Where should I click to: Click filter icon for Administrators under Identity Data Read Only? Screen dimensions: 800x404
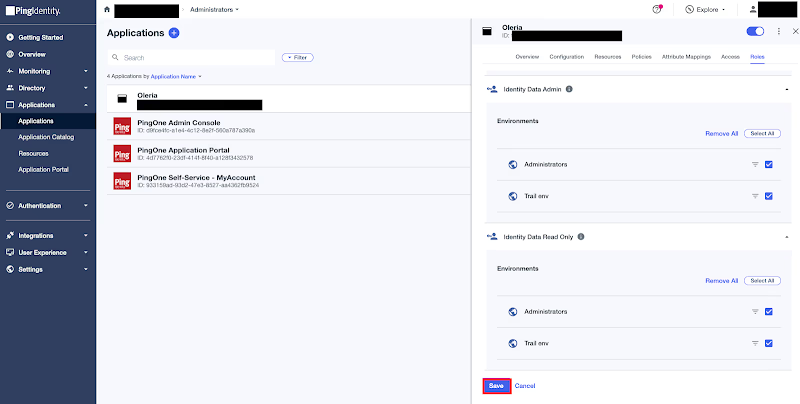coord(755,312)
